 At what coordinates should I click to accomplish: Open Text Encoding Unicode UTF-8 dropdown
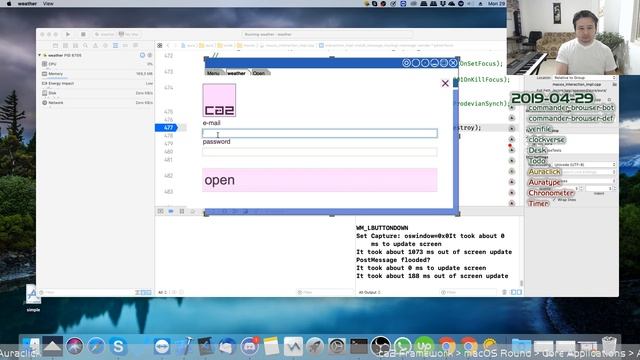[584, 164]
